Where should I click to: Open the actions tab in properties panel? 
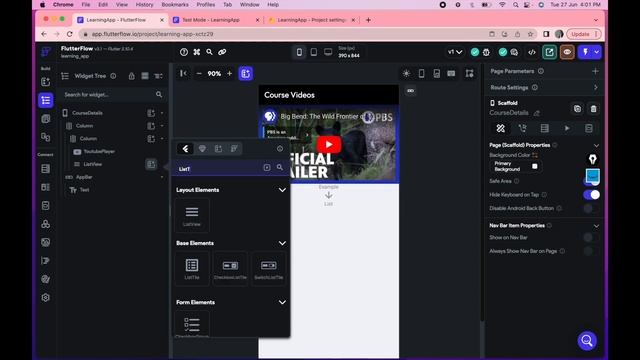(522, 128)
